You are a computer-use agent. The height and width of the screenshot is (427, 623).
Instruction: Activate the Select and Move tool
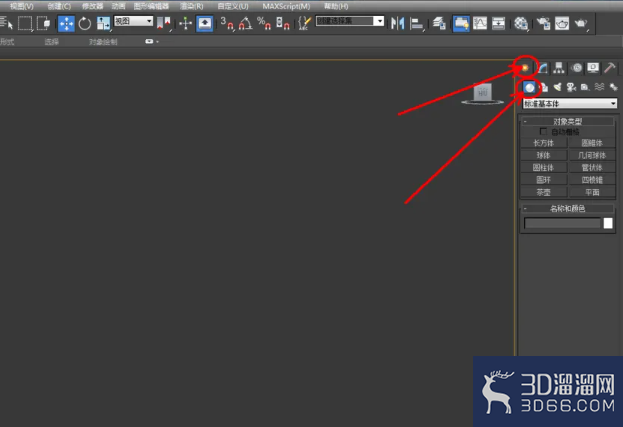pyautogui.click(x=66, y=23)
